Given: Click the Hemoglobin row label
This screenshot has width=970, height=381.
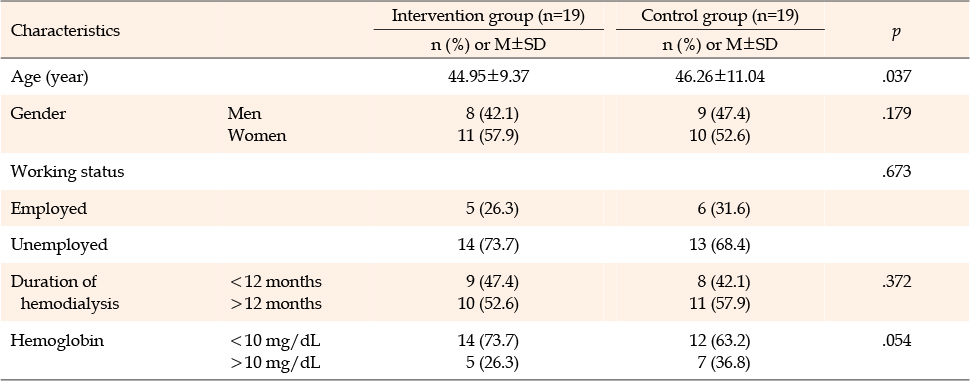Looking at the screenshot, I should (x=57, y=340).
